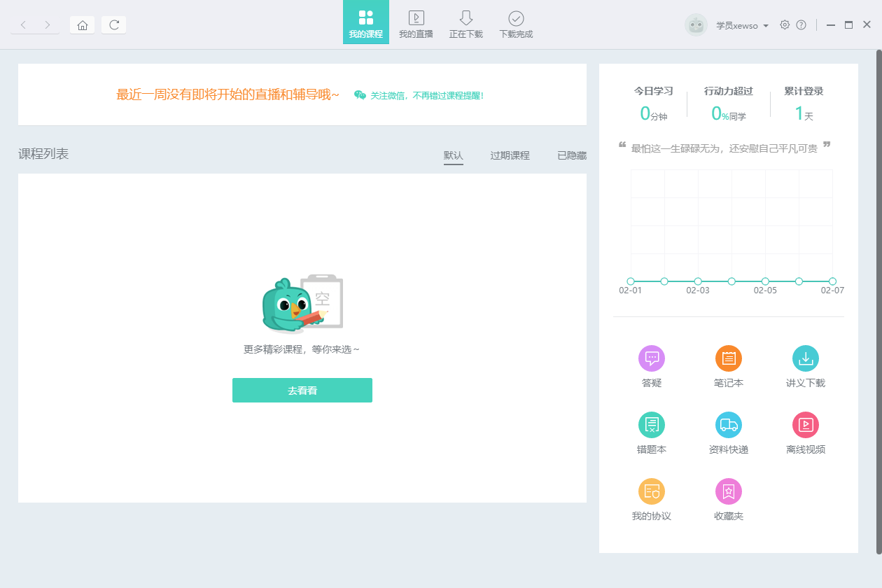Select the 过期课程 filter tab
The image size is (882, 588).
point(510,155)
